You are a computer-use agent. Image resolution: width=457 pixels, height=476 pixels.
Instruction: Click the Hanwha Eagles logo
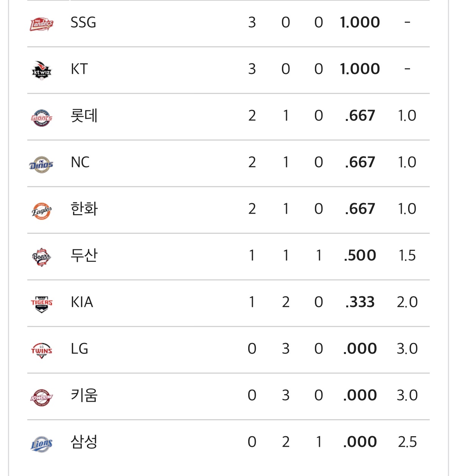tap(42, 211)
